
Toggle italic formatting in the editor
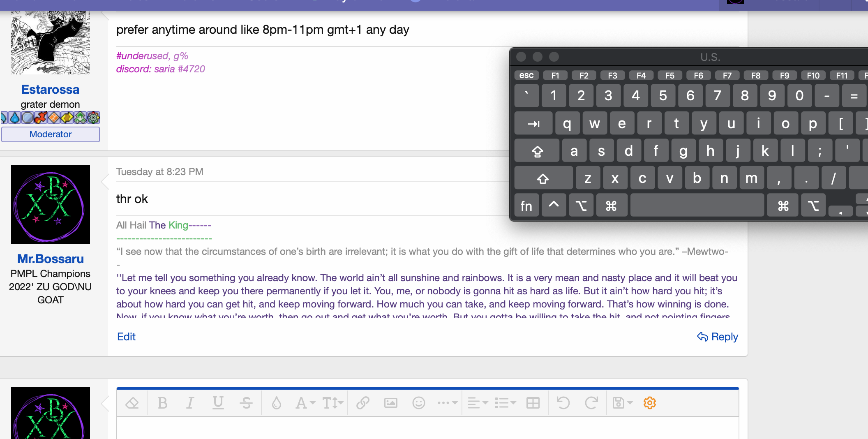190,403
